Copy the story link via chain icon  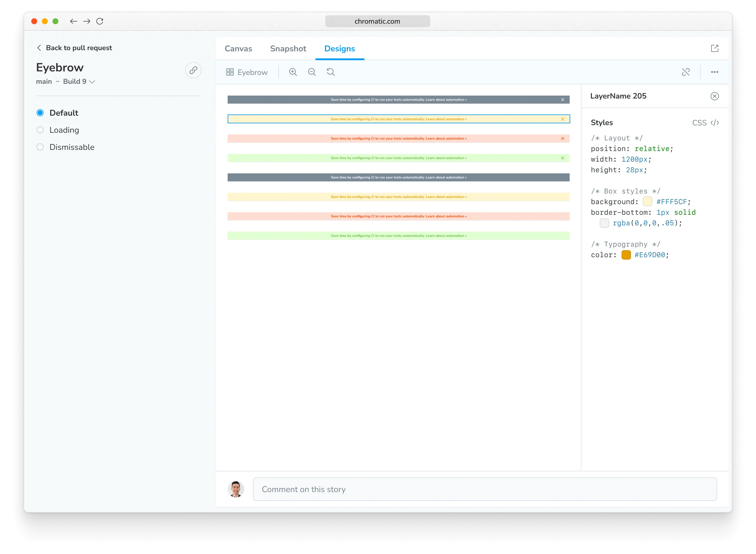[193, 71]
